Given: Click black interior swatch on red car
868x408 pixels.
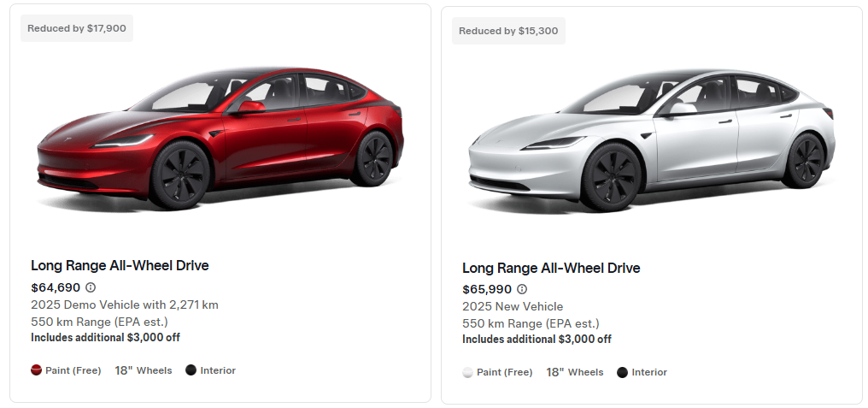Looking at the screenshot, I should (x=191, y=370).
